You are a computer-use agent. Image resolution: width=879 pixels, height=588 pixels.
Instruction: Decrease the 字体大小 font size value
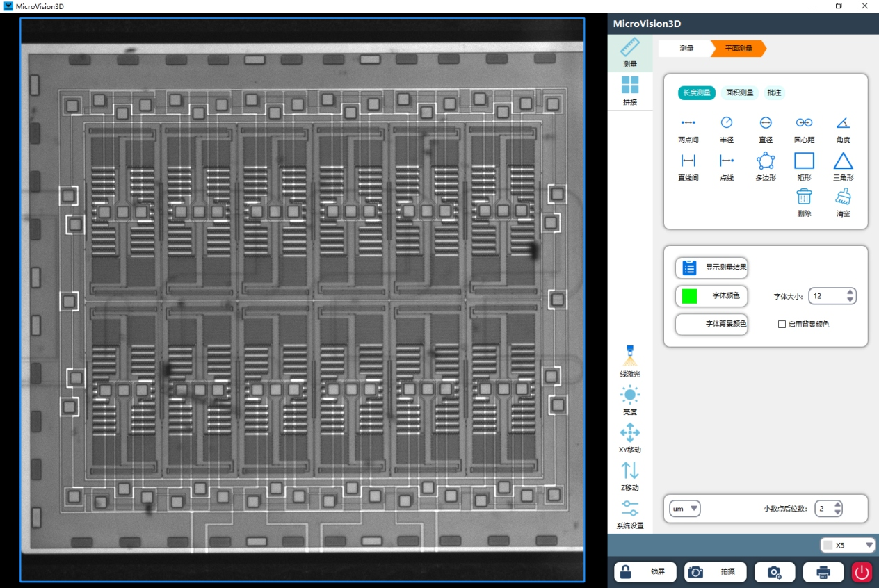tap(850, 300)
